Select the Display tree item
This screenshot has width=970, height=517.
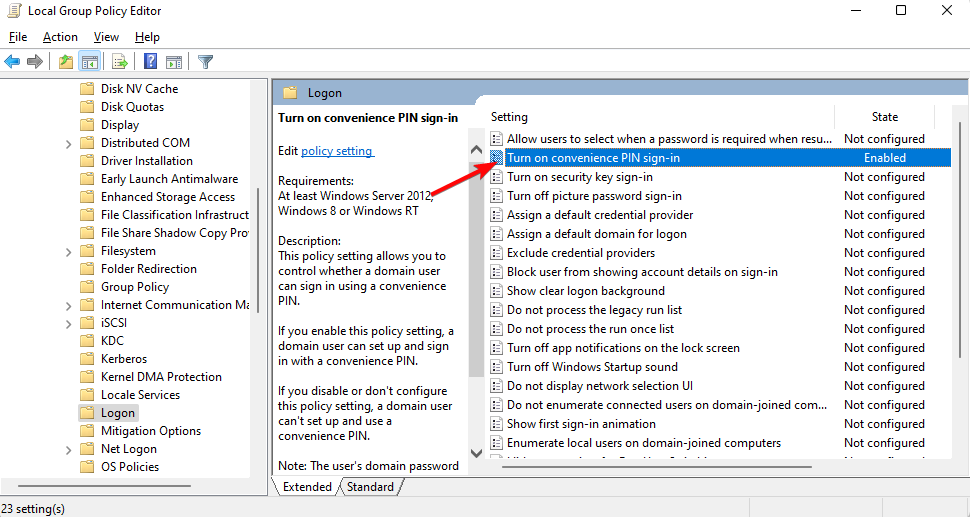click(x=120, y=125)
